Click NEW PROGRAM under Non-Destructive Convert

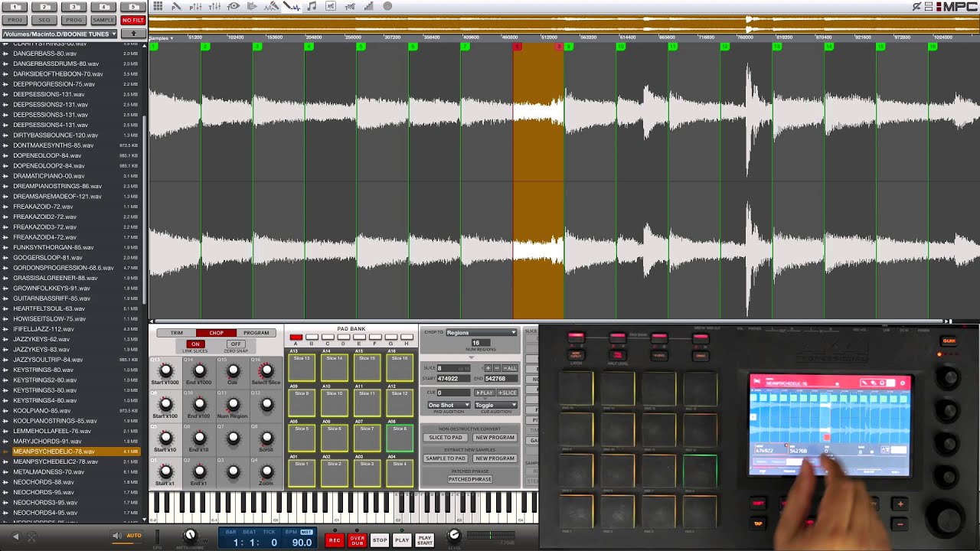click(x=495, y=437)
